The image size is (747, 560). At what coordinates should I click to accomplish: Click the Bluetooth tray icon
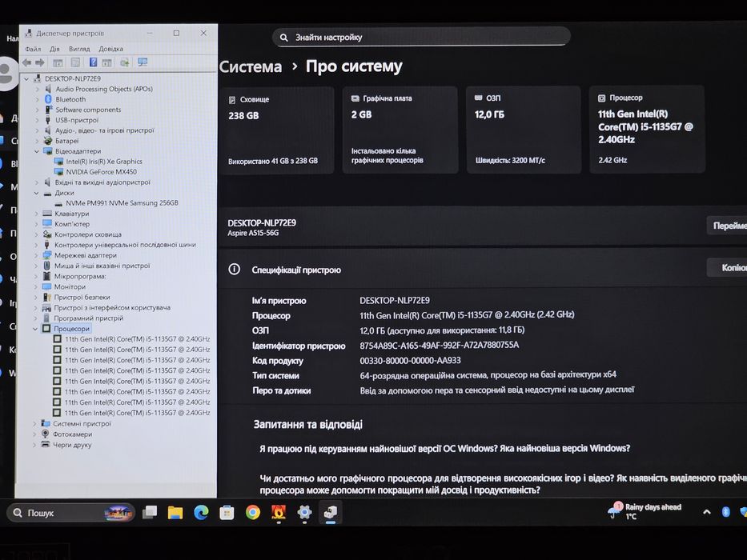click(725, 512)
